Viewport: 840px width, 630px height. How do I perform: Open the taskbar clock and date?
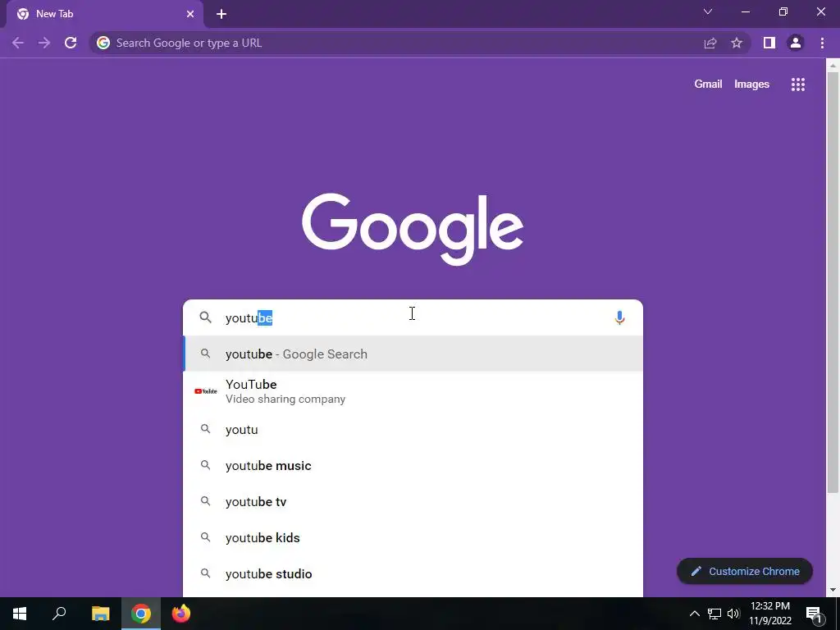pos(769,614)
